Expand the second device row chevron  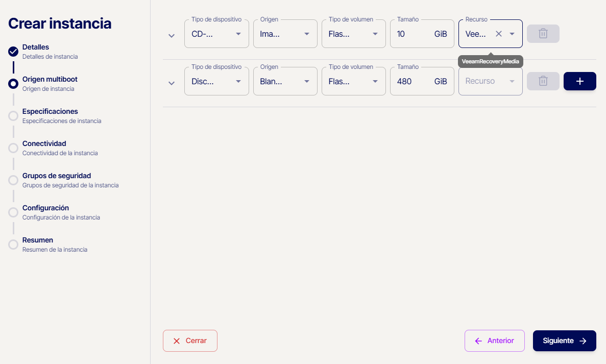tap(172, 83)
